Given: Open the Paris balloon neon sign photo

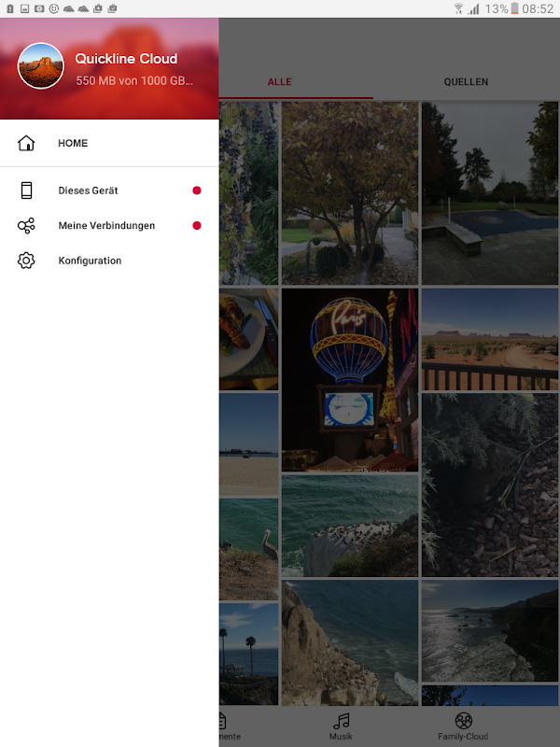Looking at the screenshot, I should [350, 380].
